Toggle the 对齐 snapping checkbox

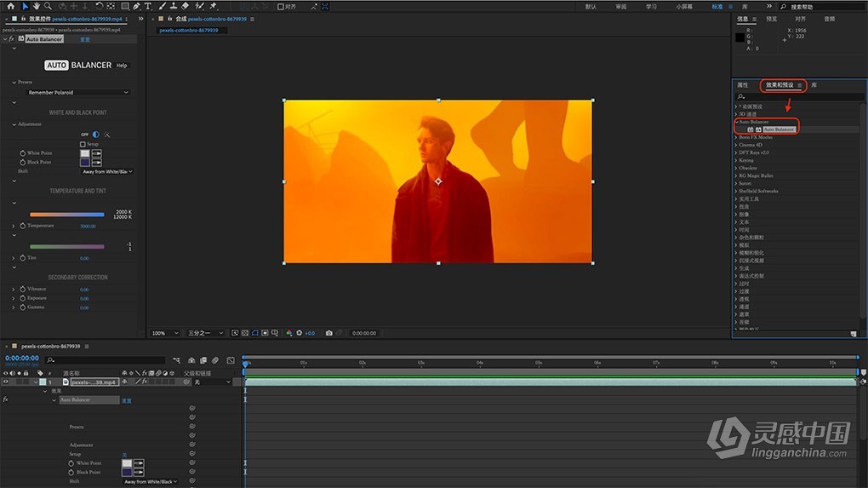click(280, 7)
